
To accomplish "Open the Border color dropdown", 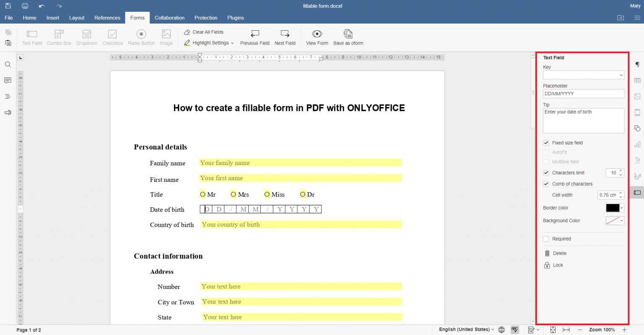I will [x=621, y=208].
